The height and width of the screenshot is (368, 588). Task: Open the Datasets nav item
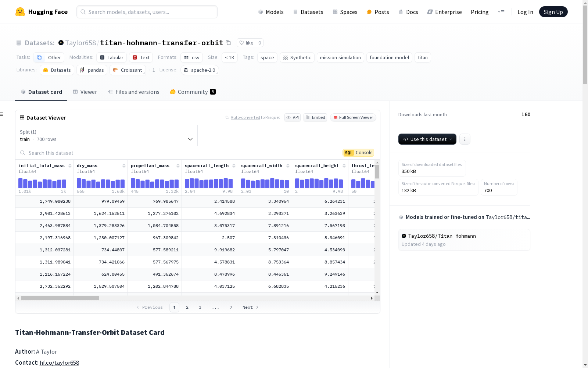tap(308, 12)
